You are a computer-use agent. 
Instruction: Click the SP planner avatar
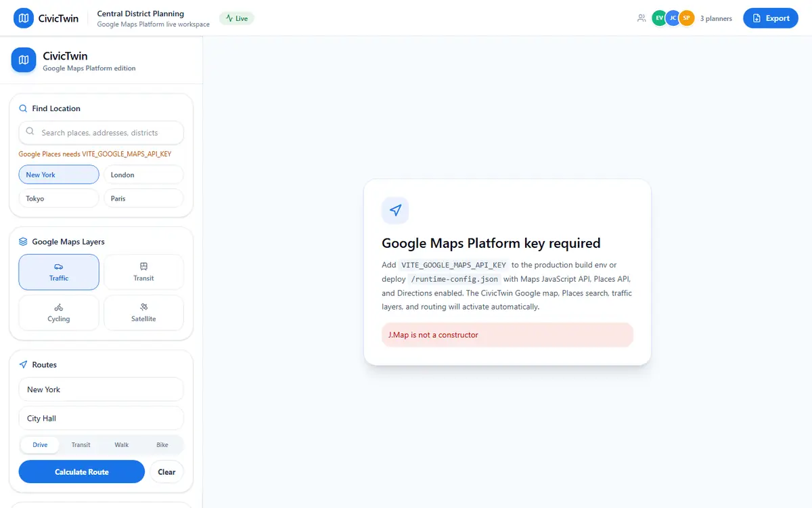687,18
